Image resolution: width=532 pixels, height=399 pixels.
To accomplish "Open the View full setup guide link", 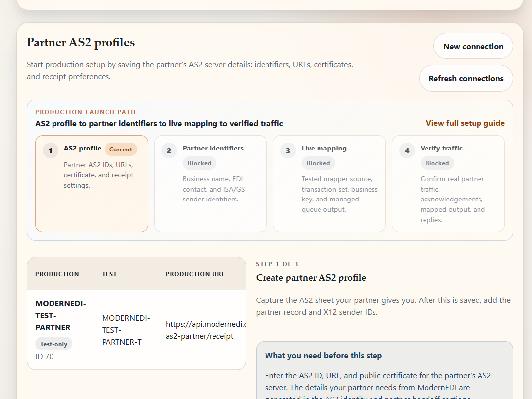I will (x=465, y=123).
